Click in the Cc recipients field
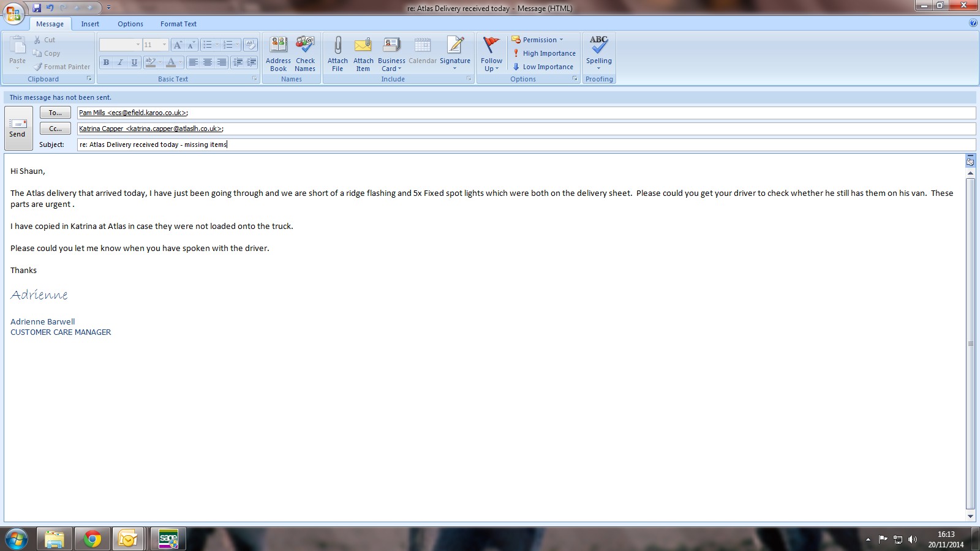980x551 pixels. click(526, 129)
